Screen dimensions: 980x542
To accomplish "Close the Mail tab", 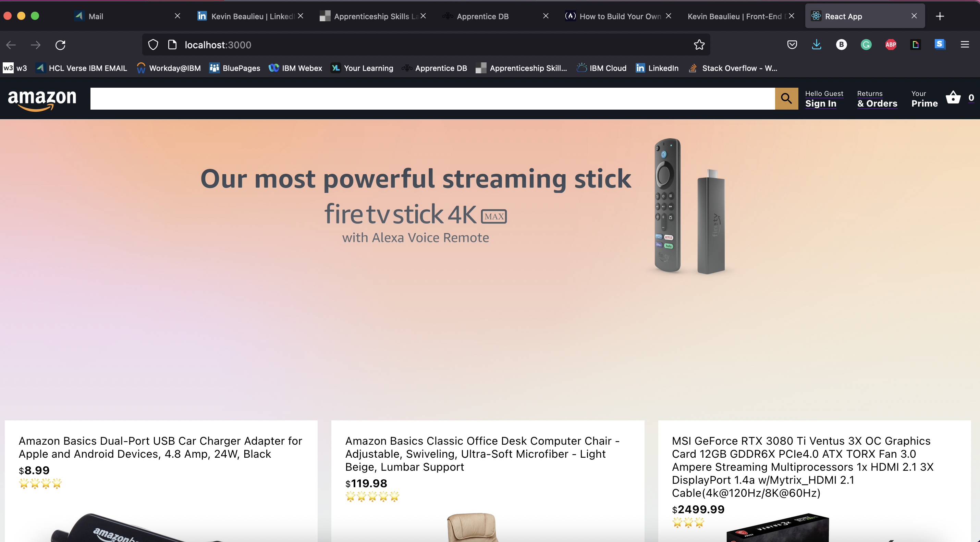I will [177, 16].
